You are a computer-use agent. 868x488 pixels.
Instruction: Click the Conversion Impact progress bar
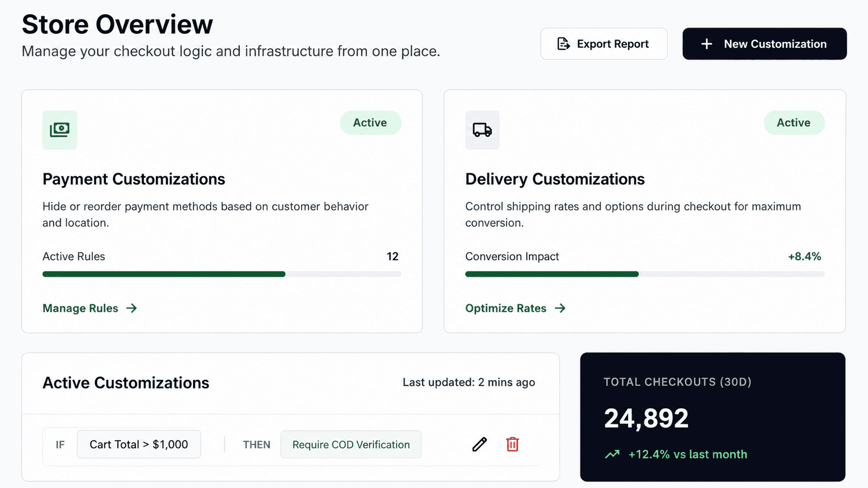tap(644, 274)
